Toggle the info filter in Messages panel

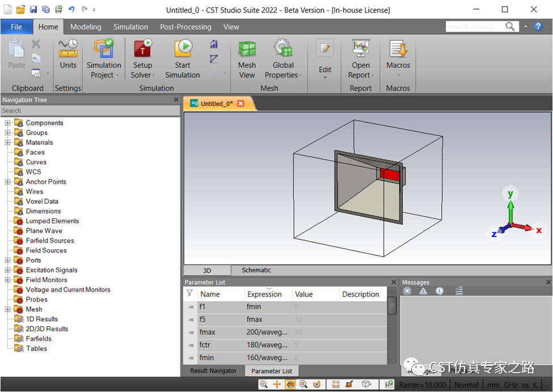[x=440, y=291]
